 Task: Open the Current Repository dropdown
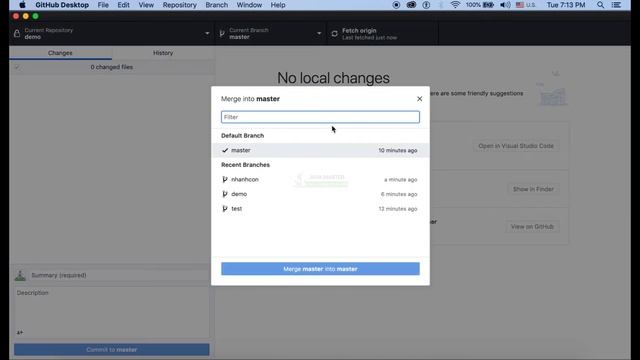coord(111,33)
